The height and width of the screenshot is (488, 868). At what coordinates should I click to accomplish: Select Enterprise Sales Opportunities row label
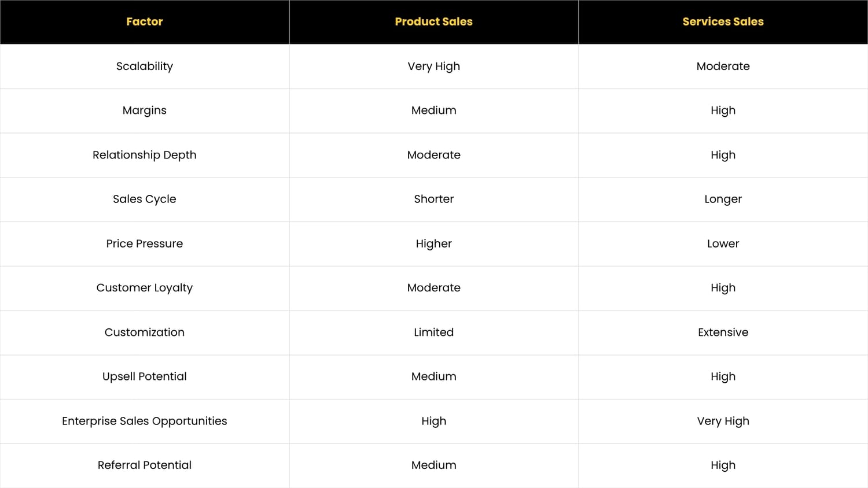tap(145, 421)
